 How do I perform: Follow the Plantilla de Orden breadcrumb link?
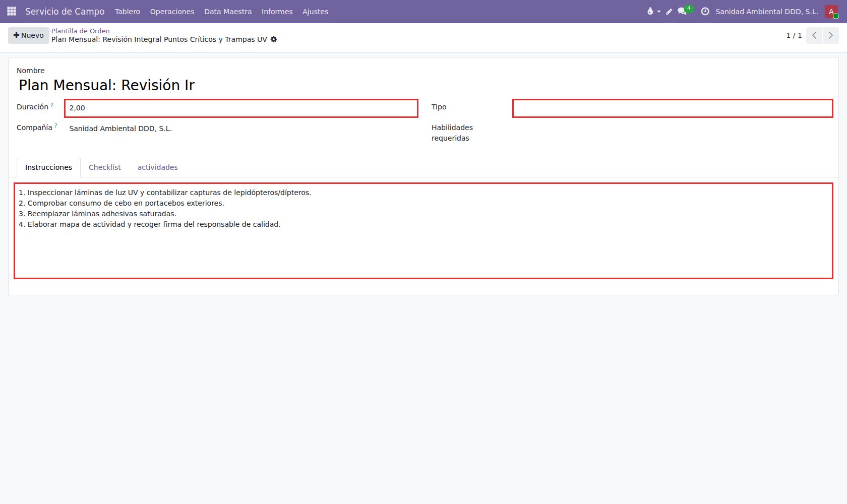pyautogui.click(x=81, y=31)
